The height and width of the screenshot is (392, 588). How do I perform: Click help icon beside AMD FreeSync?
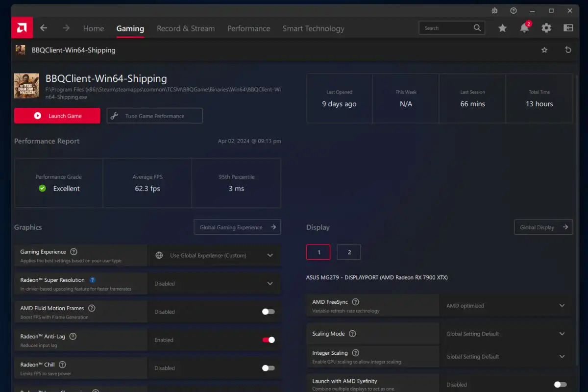coord(356,302)
